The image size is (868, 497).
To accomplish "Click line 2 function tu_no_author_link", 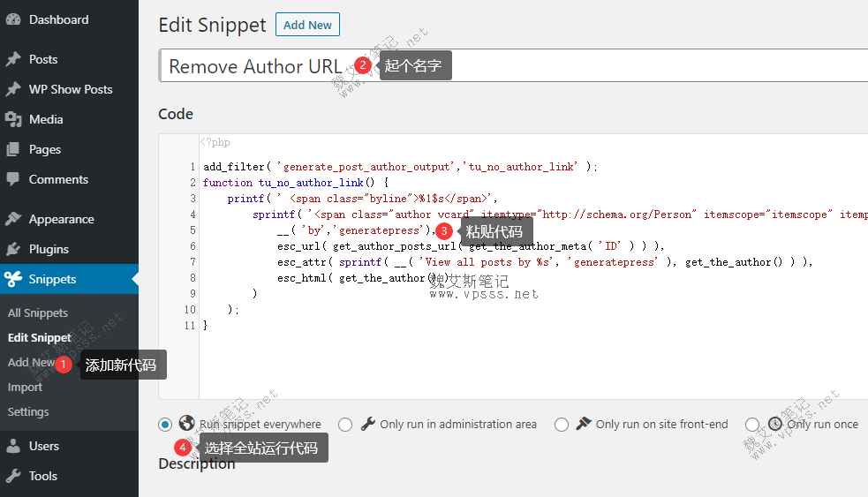I will [x=296, y=183].
